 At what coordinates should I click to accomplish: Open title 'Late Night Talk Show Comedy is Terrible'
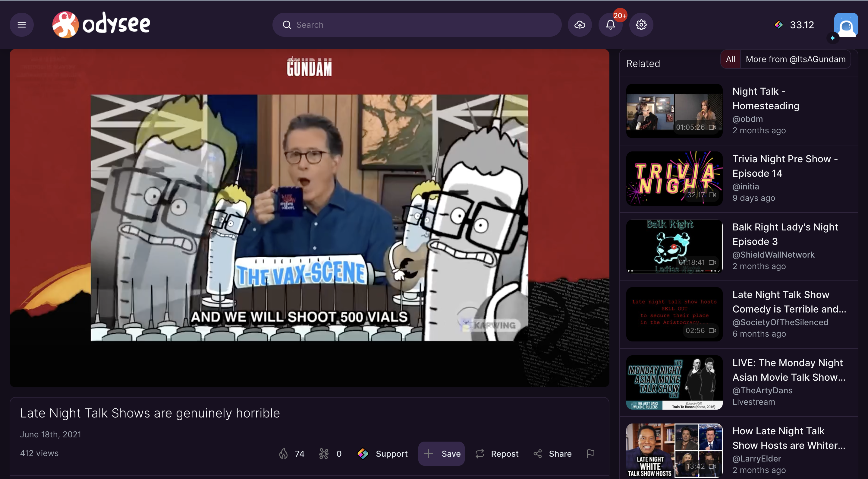click(x=789, y=302)
